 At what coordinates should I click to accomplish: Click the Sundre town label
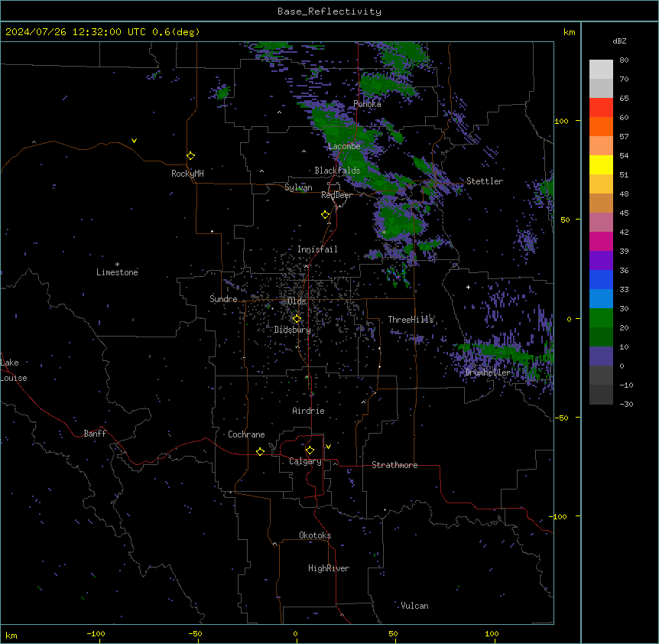223,299
